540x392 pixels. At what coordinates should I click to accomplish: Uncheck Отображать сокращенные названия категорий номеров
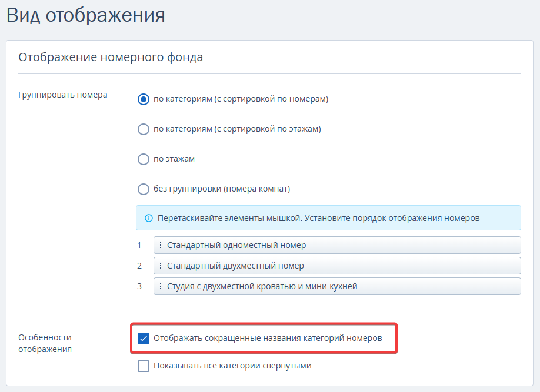click(144, 339)
